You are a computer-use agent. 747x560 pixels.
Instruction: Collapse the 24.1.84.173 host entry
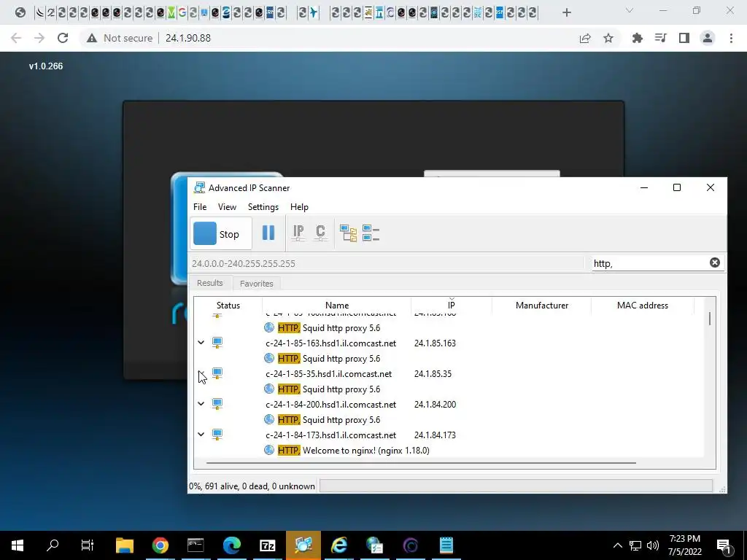pos(201,435)
